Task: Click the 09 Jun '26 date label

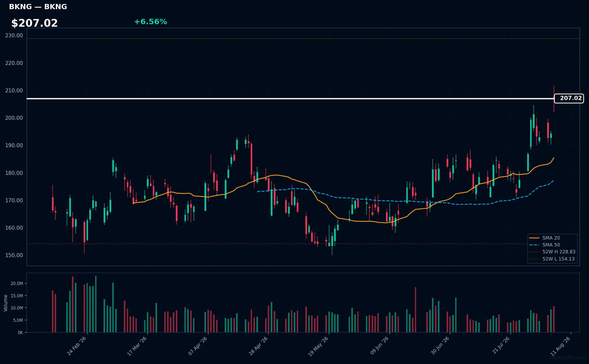Action: pyautogui.click(x=379, y=346)
